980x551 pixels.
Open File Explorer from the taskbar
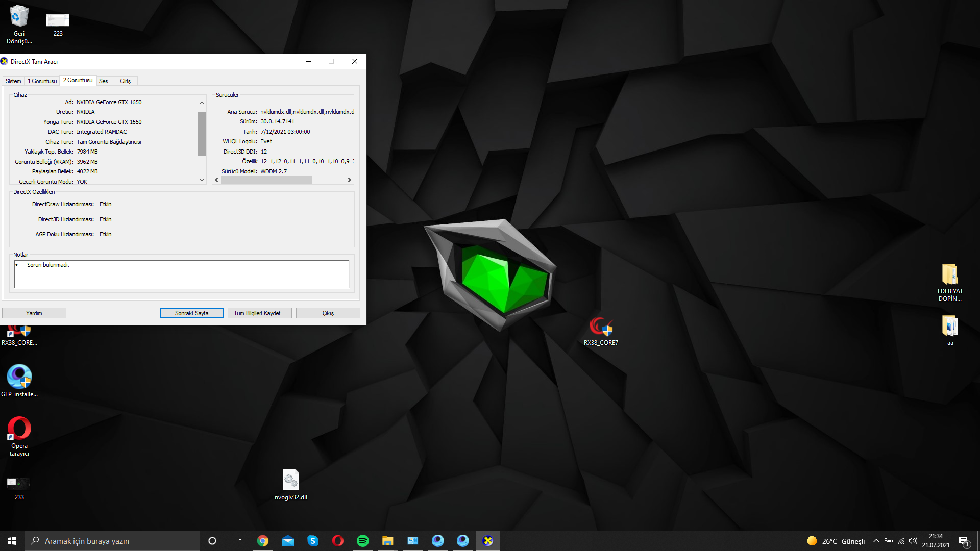point(387,541)
